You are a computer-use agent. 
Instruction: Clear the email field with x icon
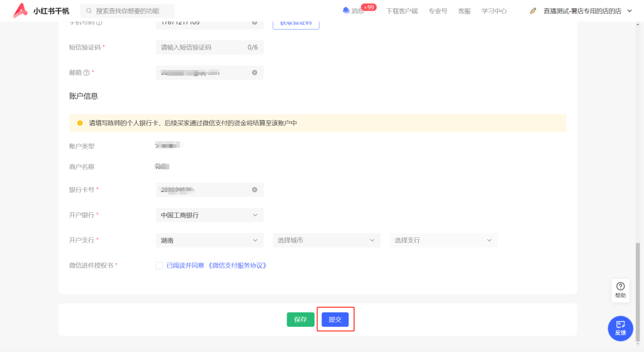(255, 73)
